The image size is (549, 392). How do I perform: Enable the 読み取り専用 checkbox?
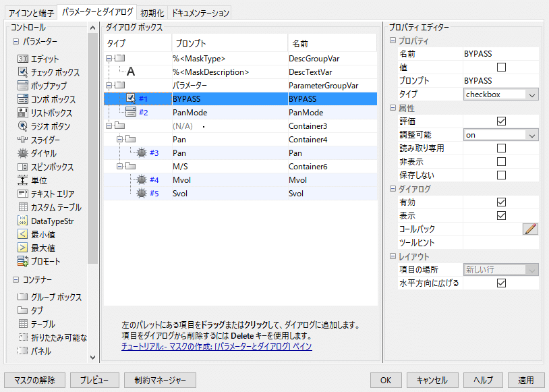[501, 148]
